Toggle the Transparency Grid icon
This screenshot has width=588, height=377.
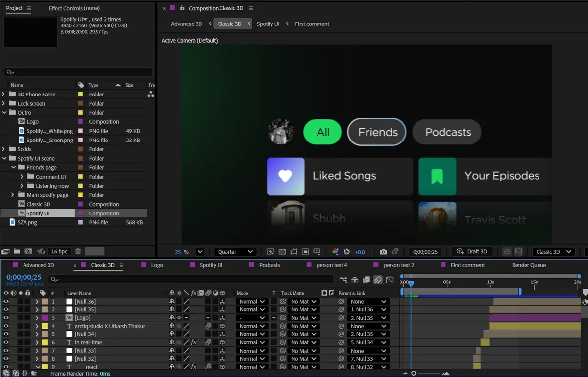tap(282, 252)
